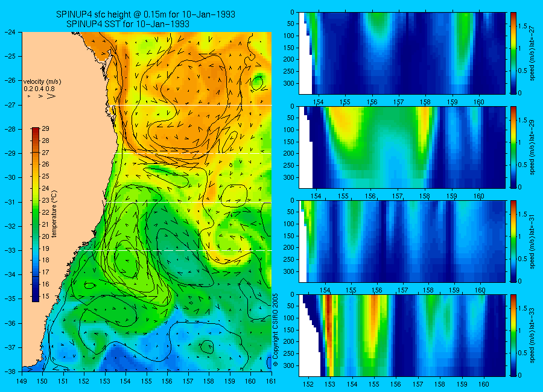Open the lat=-27 speed section plot

[x=402, y=53]
